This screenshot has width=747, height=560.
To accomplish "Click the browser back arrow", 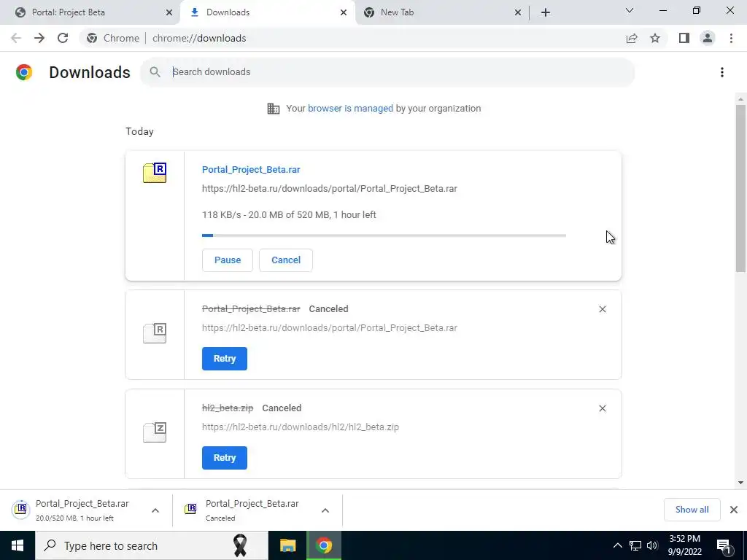I will pyautogui.click(x=16, y=38).
